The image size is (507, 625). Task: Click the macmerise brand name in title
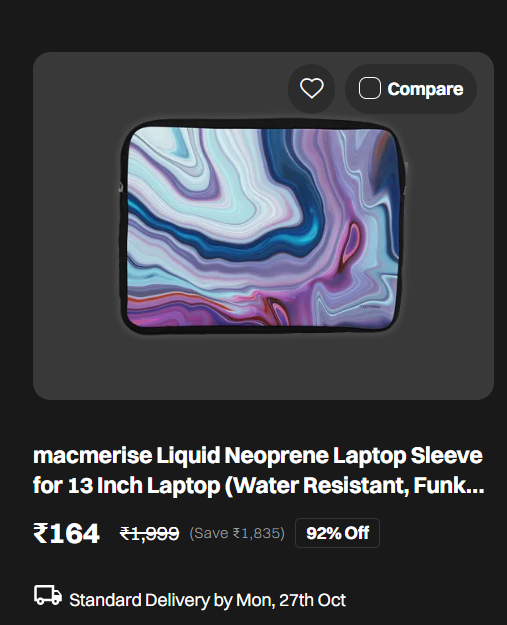pyautogui.click(x=92, y=456)
